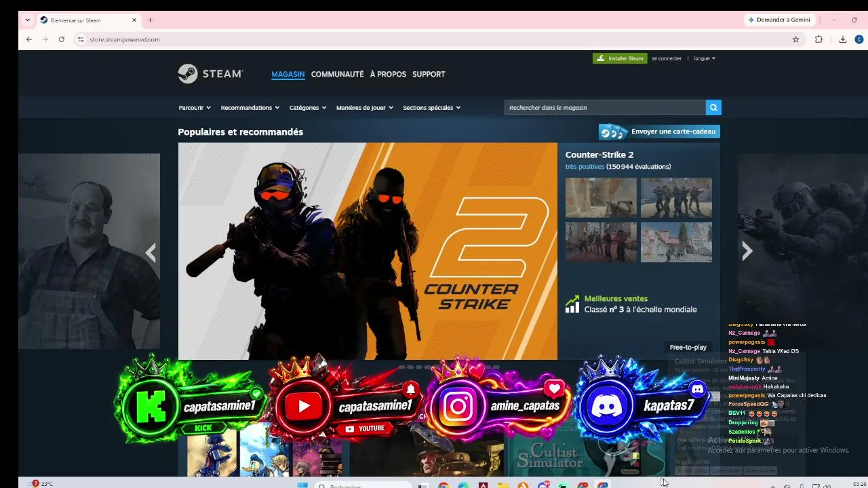The image size is (868, 488).
Task: Click the magnifier search button
Action: pyautogui.click(x=713, y=107)
